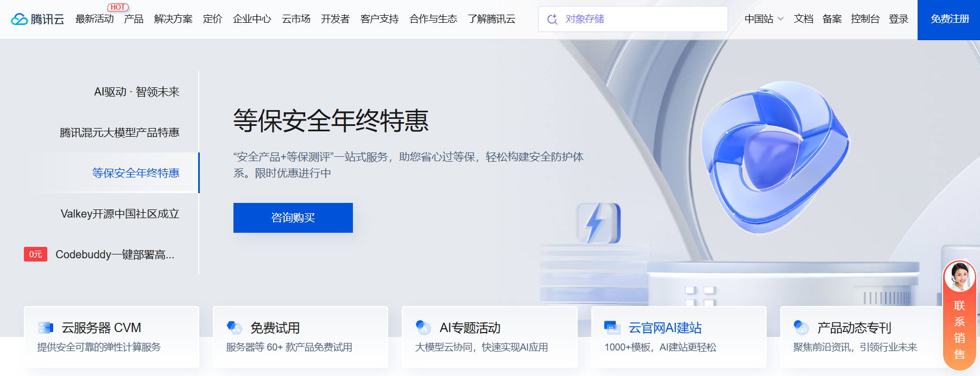Viewport: 980px width, 376px height.
Task: Click text 聚焦前沿资讯，引领行业未来
Action: [855, 347]
